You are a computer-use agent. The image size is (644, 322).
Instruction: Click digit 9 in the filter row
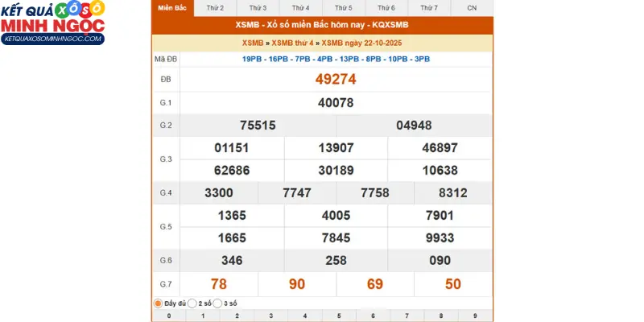[475, 316]
